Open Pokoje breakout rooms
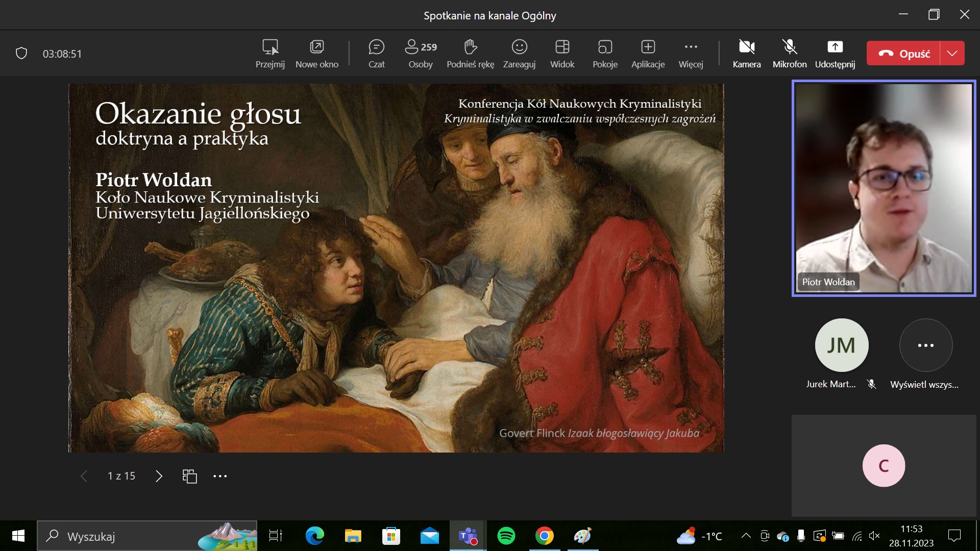 tap(605, 53)
